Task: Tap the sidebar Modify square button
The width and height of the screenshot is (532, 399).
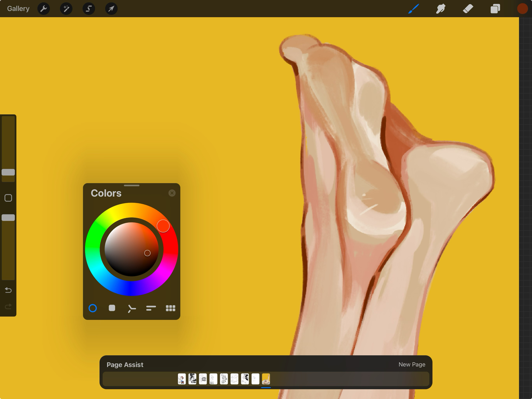Action: [8, 198]
